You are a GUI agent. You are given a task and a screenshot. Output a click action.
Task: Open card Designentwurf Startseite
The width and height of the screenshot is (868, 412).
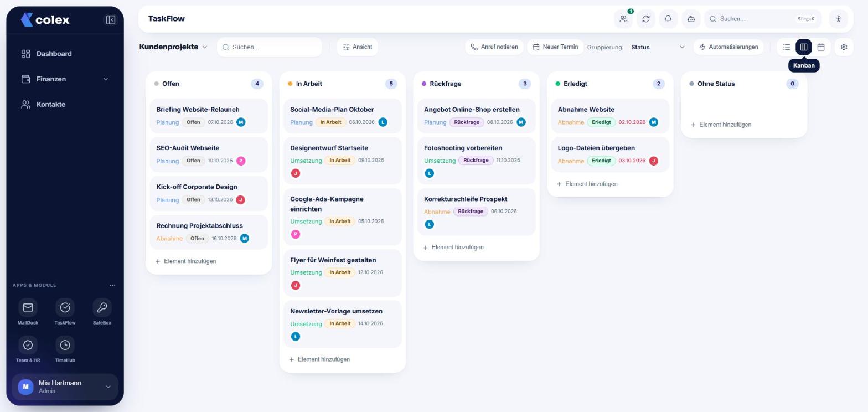click(x=343, y=161)
